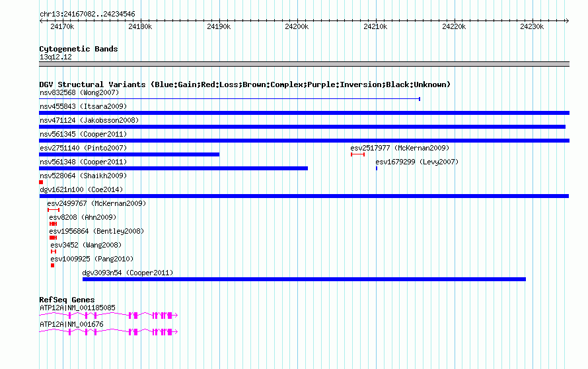Click the 24170k ruler label
Image resolution: width=588 pixels, height=369 pixels.
(x=62, y=26)
